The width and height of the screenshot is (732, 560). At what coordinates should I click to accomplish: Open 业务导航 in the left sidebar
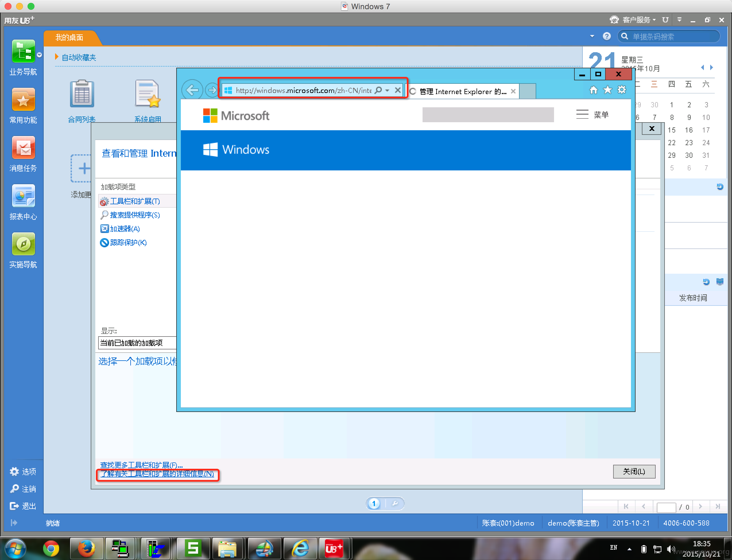23,57
